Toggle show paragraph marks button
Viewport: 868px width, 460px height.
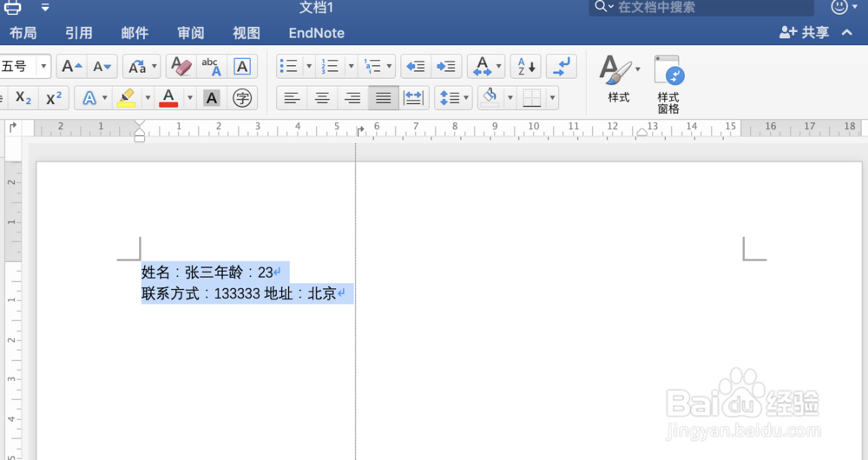(x=562, y=67)
